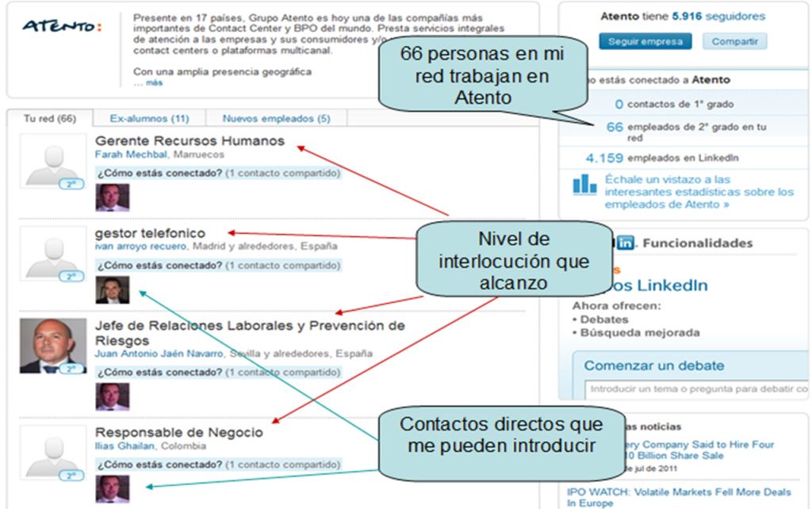The height and width of the screenshot is (509, 812).
Task: Click '¿Cómo estás conectado?' under Farah Mechbal
Action: 160,173
